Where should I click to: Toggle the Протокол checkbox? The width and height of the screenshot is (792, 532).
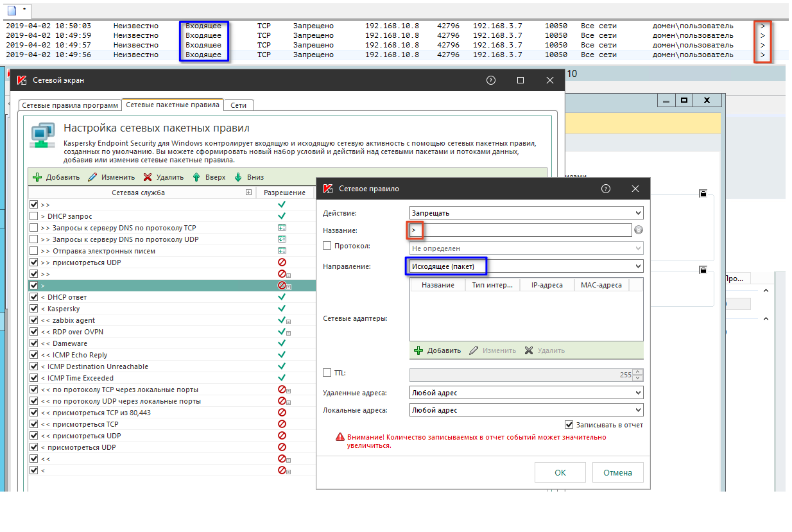click(327, 246)
